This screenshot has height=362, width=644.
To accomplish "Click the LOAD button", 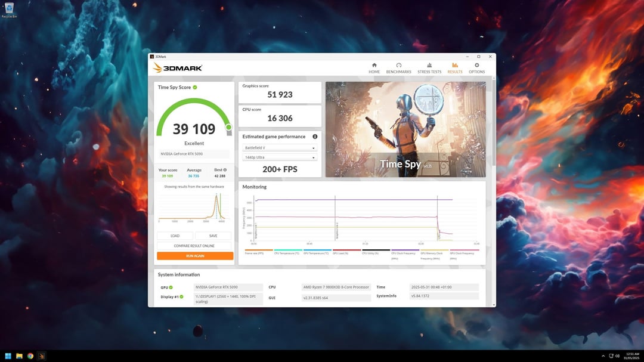I will click(175, 236).
